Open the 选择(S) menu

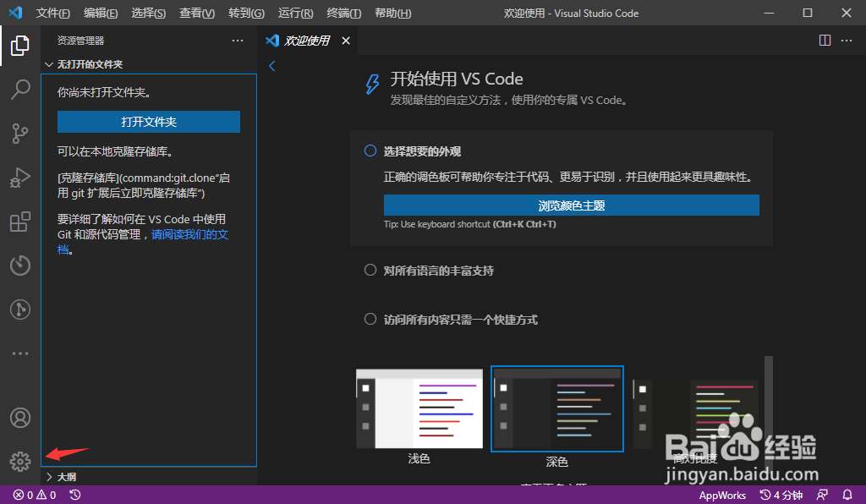coord(148,13)
